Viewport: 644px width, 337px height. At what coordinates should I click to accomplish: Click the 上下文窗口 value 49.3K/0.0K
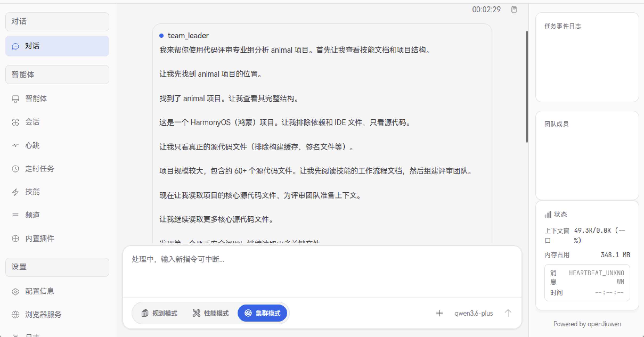tap(600, 235)
